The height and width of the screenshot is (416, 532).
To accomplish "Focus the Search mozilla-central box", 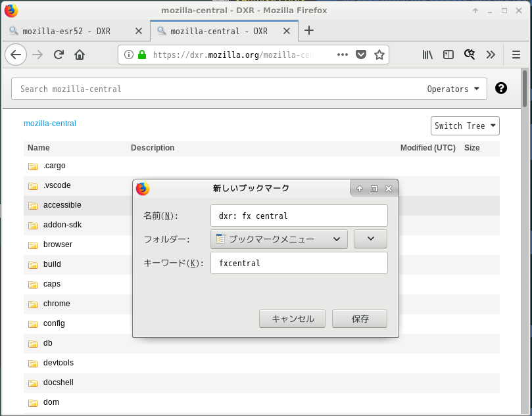I will [249, 89].
